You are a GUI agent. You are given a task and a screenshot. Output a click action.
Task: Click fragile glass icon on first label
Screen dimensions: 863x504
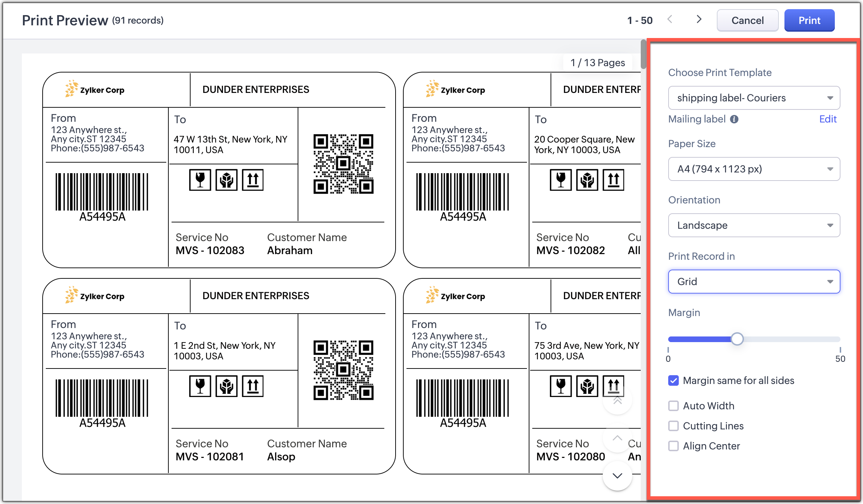(x=200, y=180)
